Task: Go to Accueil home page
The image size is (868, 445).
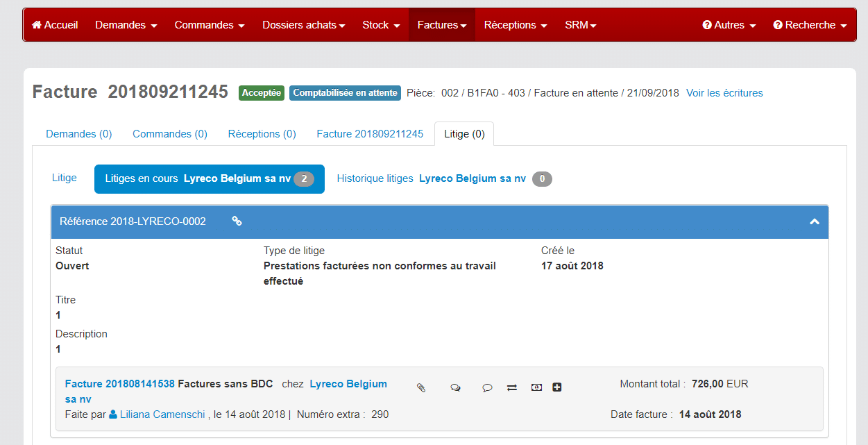Action: pyautogui.click(x=55, y=25)
